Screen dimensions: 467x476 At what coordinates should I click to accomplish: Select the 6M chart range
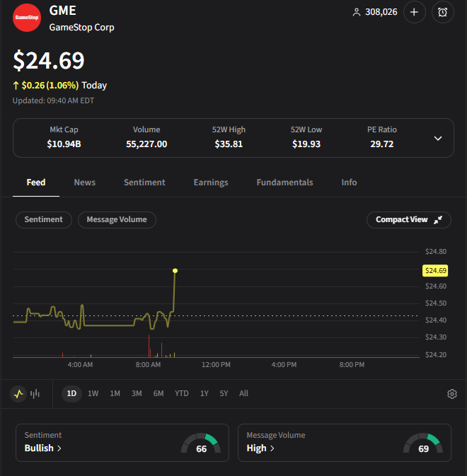158,394
